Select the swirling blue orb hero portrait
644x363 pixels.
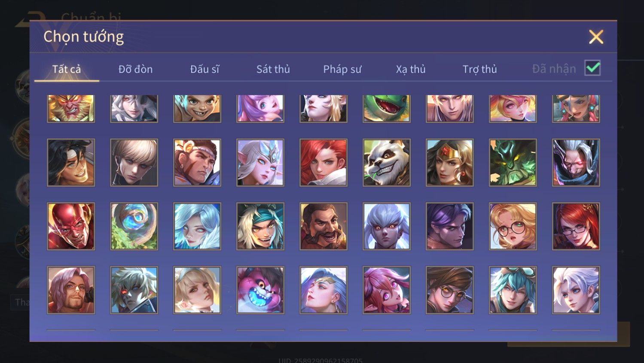click(134, 226)
